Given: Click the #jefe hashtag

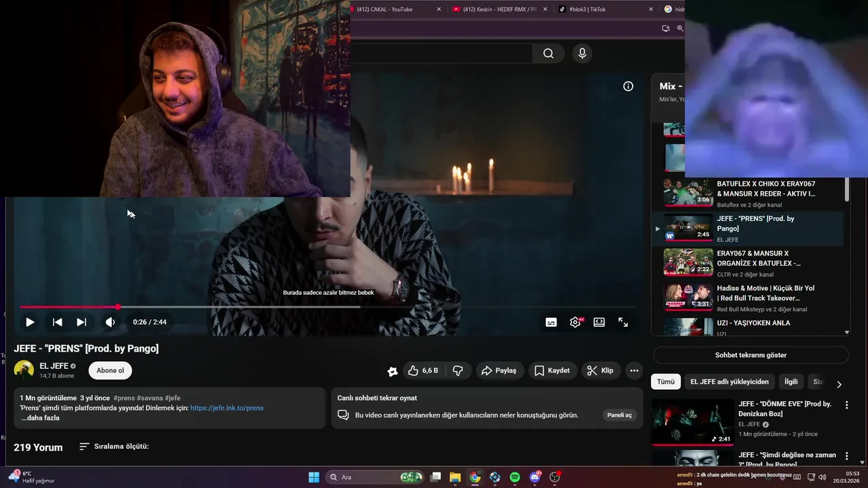Looking at the screenshot, I should [173, 398].
